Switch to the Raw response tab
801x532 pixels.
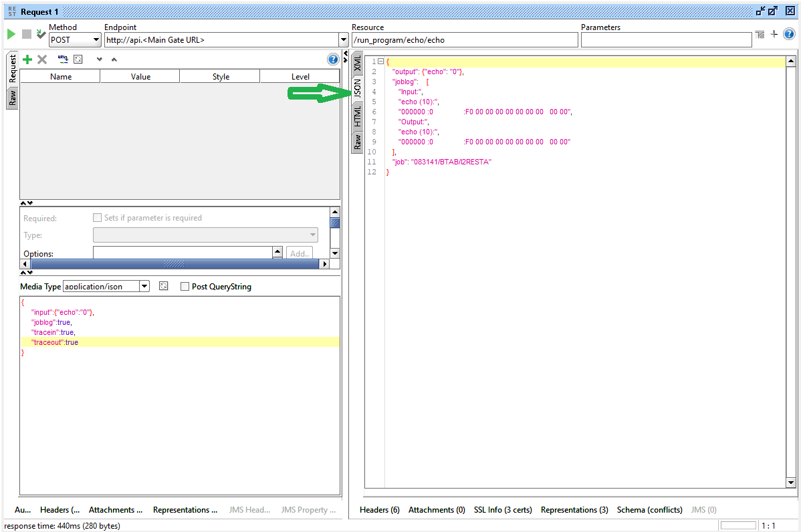tap(358, 142)
